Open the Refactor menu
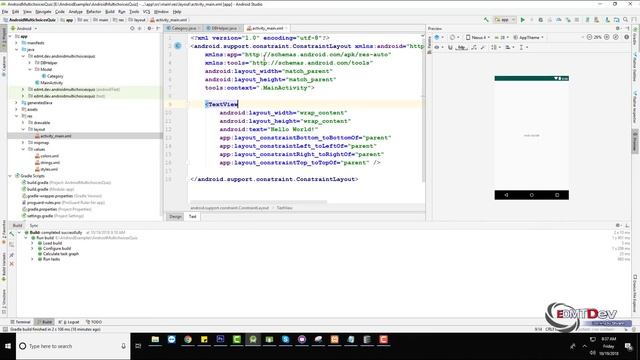This screenshot has width=640, height=360. pyautogui.click(x=93, y=12)
